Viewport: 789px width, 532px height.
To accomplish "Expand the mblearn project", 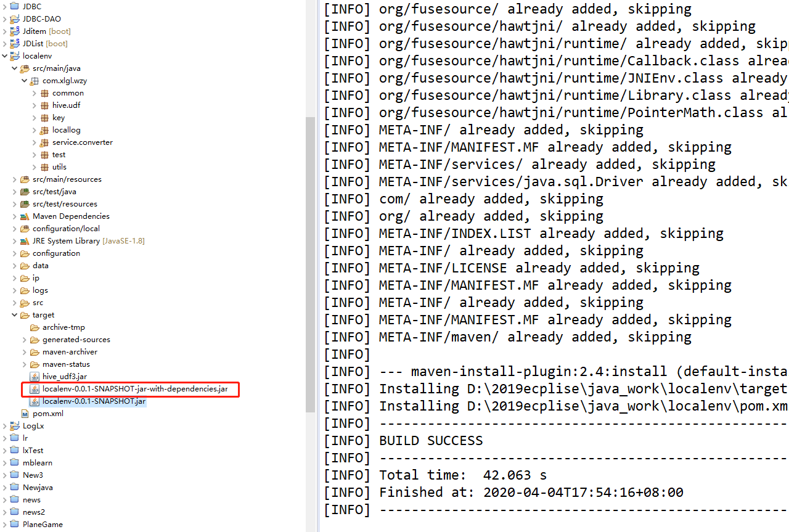I will tap(5, 462).
